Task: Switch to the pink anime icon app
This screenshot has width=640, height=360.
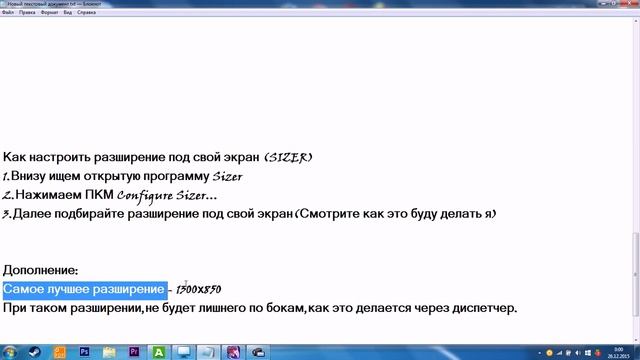Action: coord(233,352)
